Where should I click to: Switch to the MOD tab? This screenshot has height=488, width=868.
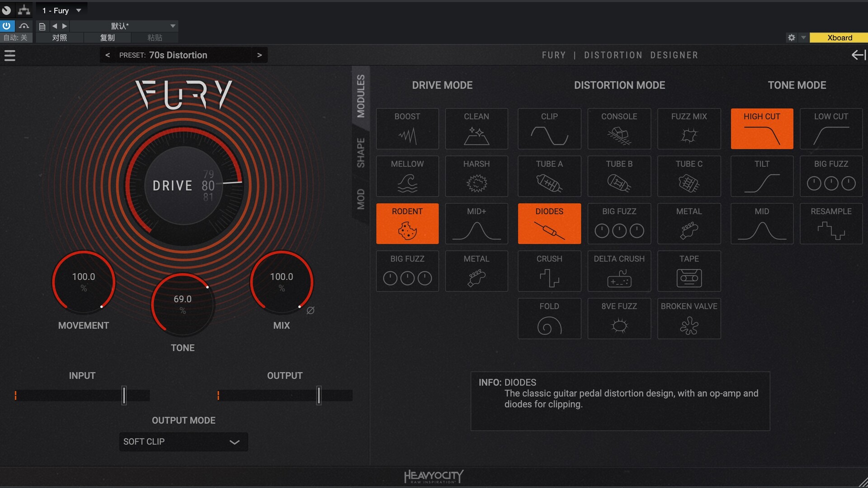pyautogui.click(x=361, y=199)
